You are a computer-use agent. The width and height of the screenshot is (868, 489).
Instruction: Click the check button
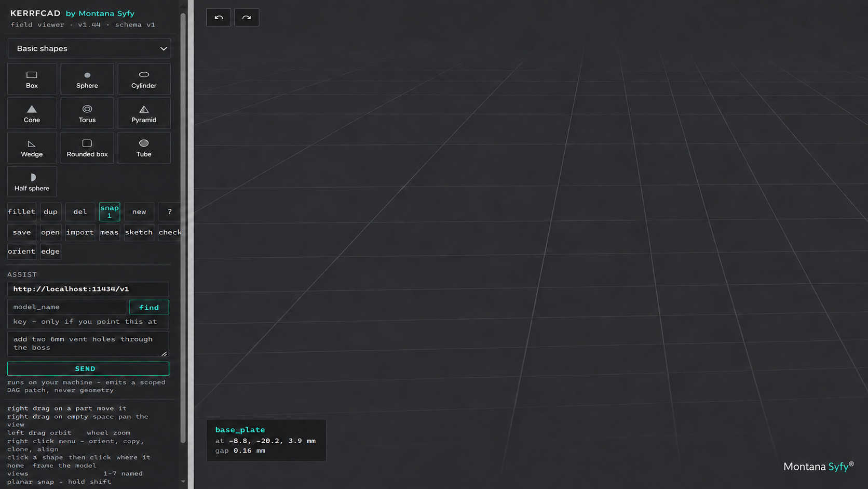170,232
